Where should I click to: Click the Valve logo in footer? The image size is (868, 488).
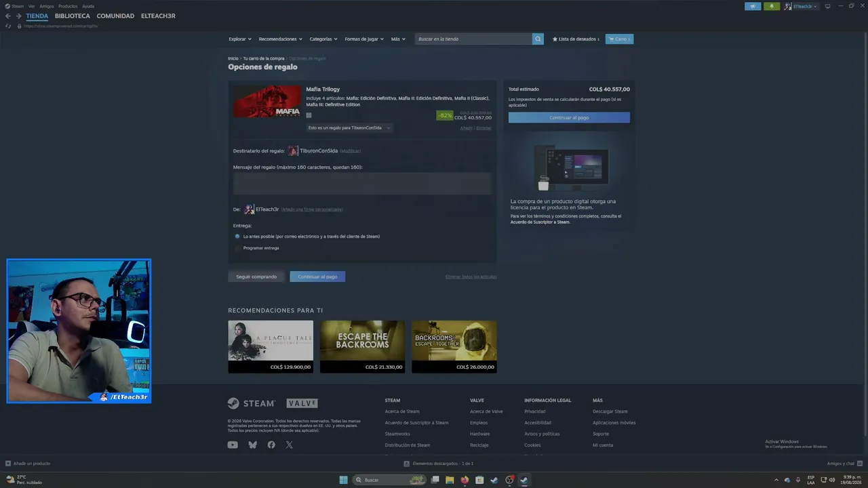(x=302, y=403)
